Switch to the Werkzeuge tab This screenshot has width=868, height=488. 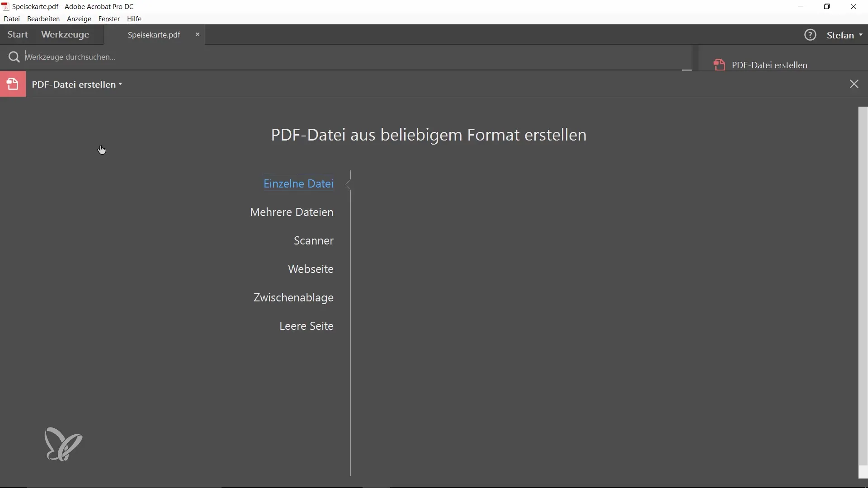click(65, 35)
